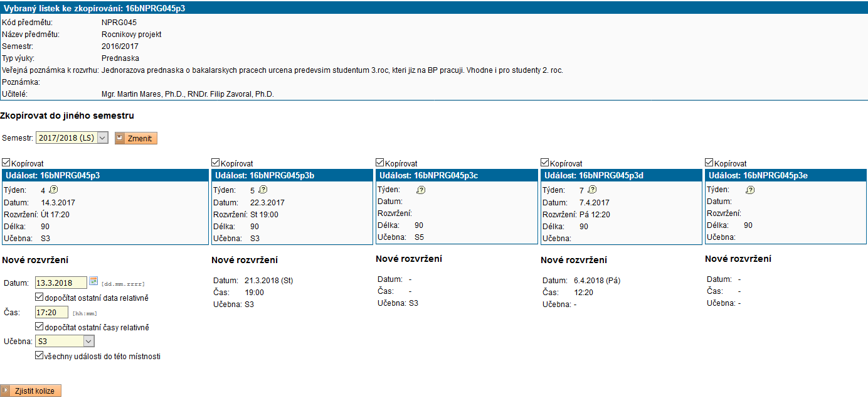
Task: Toggle 'dopočítat ostatní data relativně' checkbox
Action: pos(40,297)
